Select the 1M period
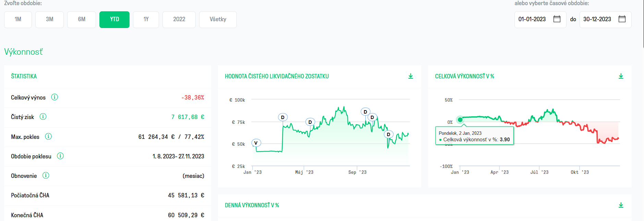 tap(18, 19)
